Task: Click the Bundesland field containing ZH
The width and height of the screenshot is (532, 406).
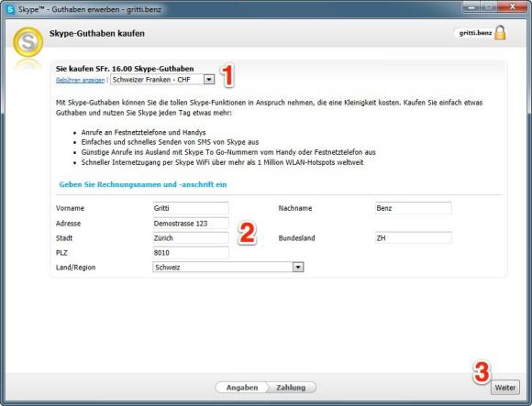Action: click(414, 237)
